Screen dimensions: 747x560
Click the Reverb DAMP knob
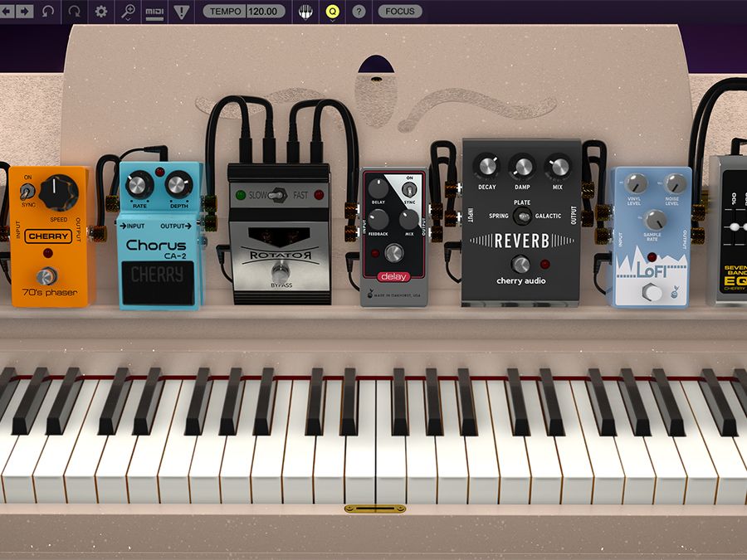click(522, 168)
